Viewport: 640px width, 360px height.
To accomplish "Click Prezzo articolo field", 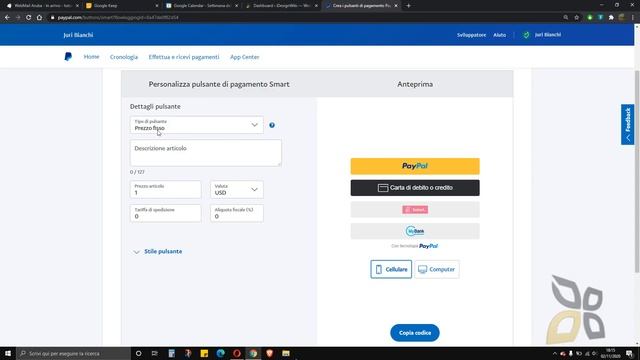I will click(x=165, y=190).
